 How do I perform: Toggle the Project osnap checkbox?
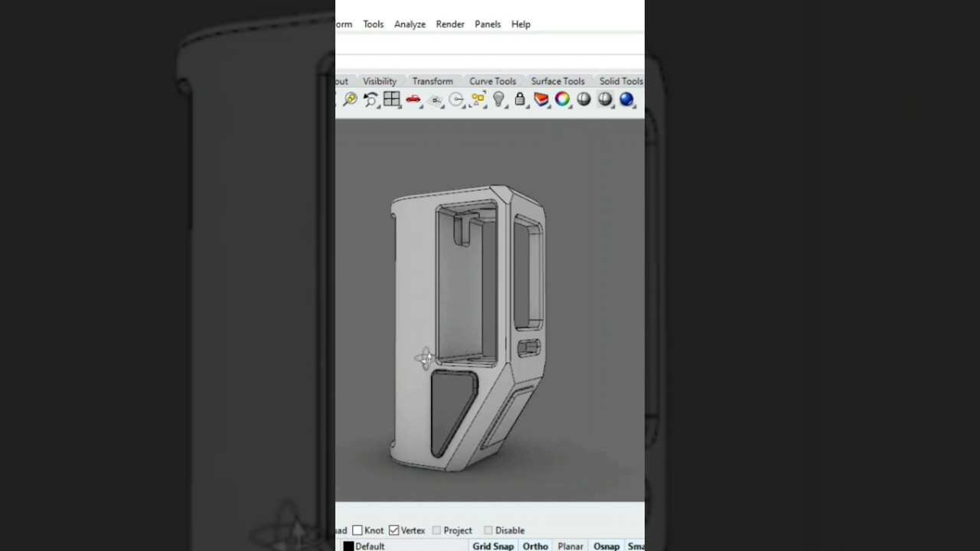[x=436, y=530]
